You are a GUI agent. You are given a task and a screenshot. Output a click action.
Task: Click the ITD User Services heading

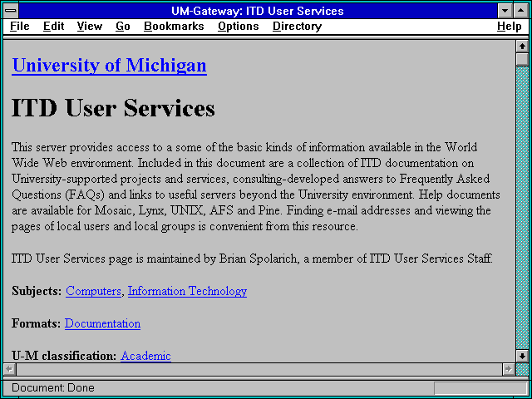coord(113,108)
